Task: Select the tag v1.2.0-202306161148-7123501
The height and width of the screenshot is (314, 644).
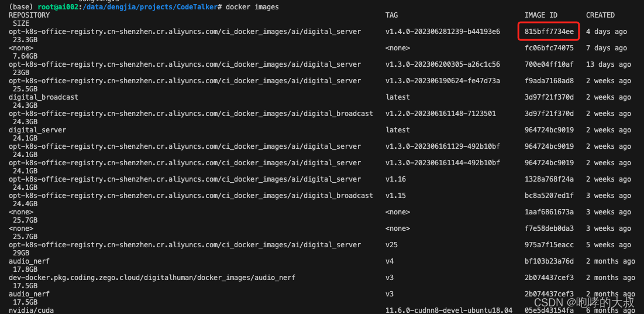Action: [x=440, y=114]
